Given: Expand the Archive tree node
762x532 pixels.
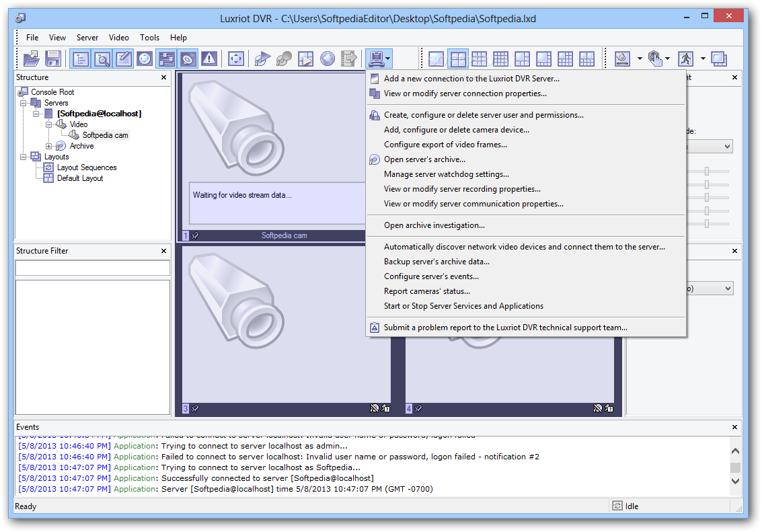Looking at the screenshot, I should tap(48, 146).
